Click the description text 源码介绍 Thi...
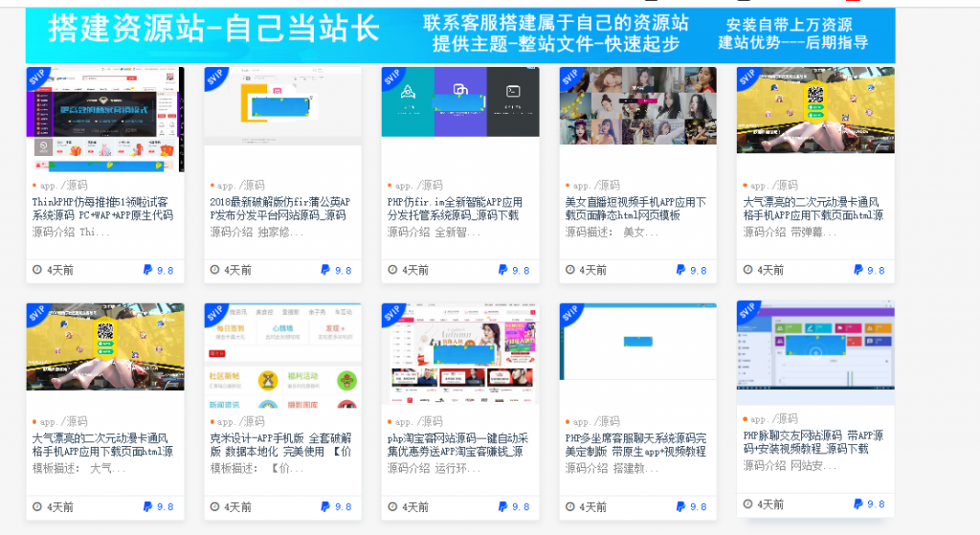The width and height of the screenshot is (980, 535). coord(71,232)
